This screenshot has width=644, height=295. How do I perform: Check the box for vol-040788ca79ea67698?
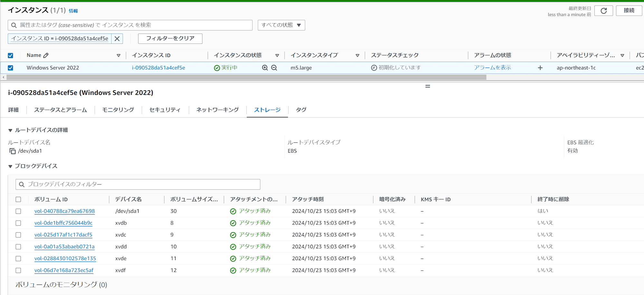click(18, 211)
